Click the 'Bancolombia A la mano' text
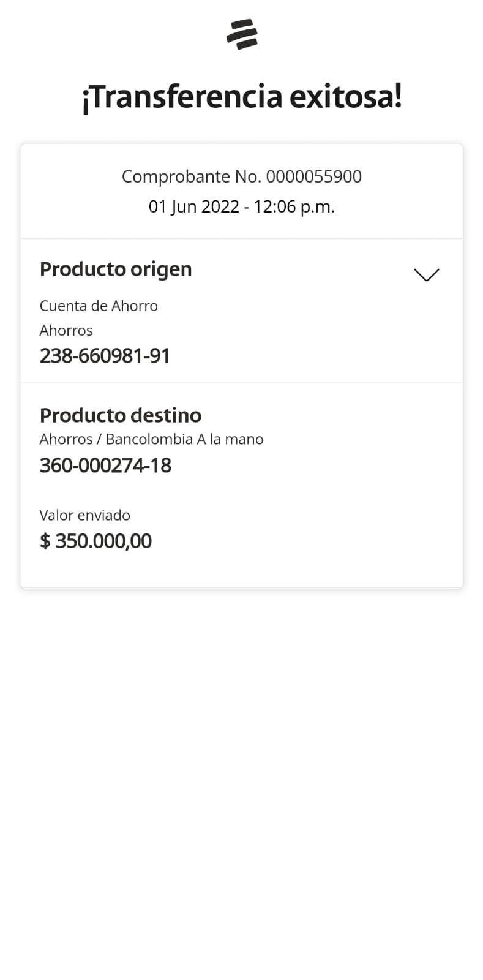 184,439
